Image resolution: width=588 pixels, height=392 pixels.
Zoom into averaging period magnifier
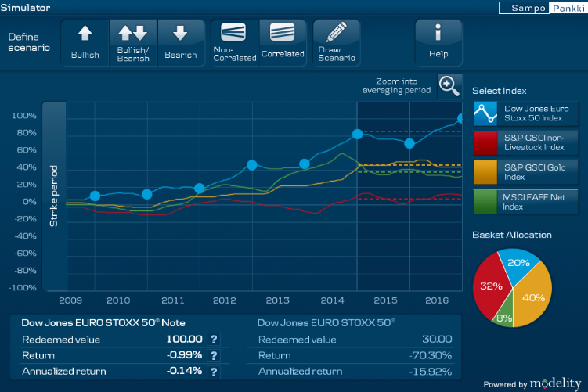[449, 86]
